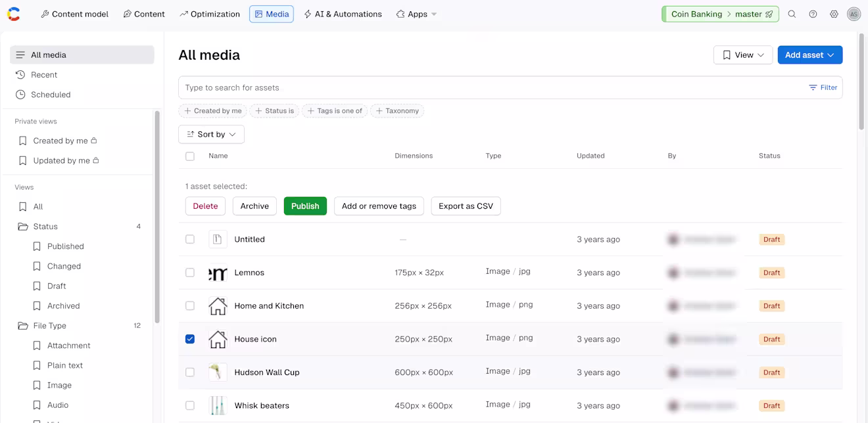Uncheck the House icon asset checkbox

click(190, 339)
